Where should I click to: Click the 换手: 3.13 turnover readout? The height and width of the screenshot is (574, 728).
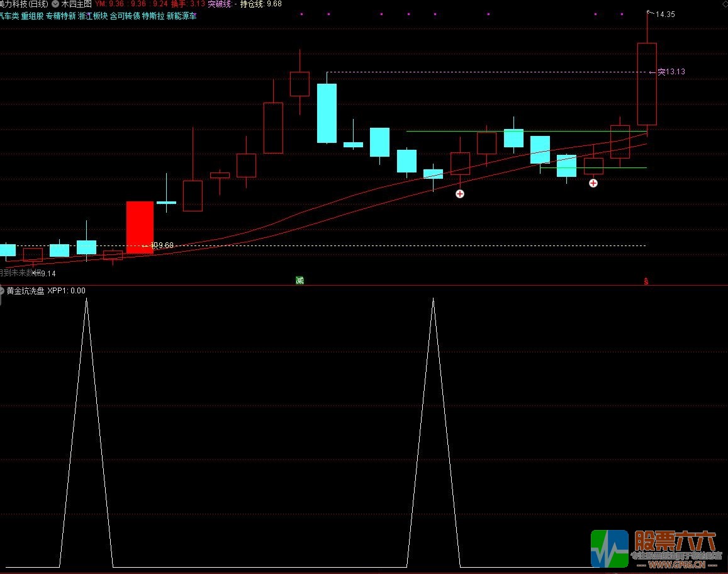(x=188, y=4)
